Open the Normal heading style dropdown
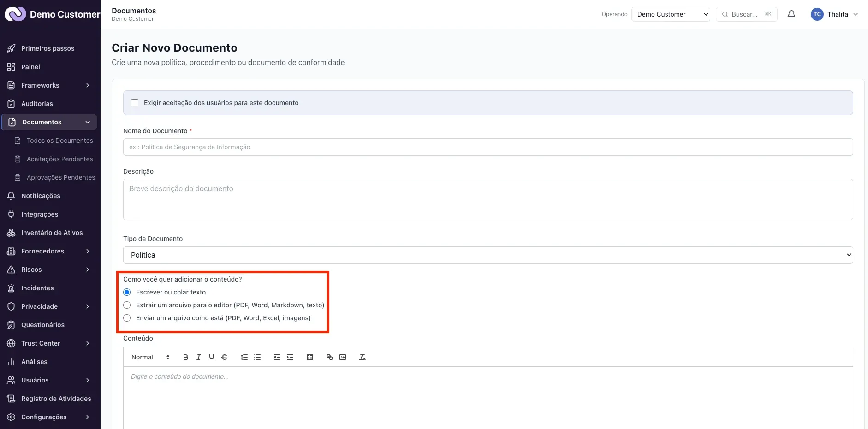 pyautogui.click(x=150, y=357)
